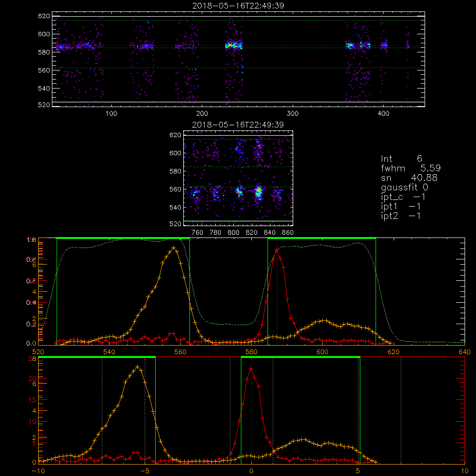Click emission cluster near x=365 in top image
Screen dimensions: 476x476
[350, 46]
